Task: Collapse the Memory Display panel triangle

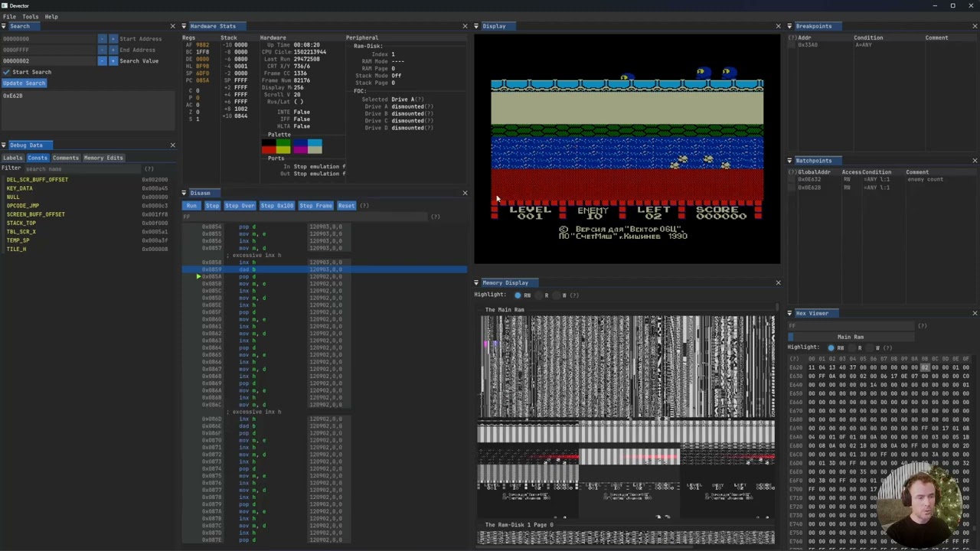Action: pos(476,282)
